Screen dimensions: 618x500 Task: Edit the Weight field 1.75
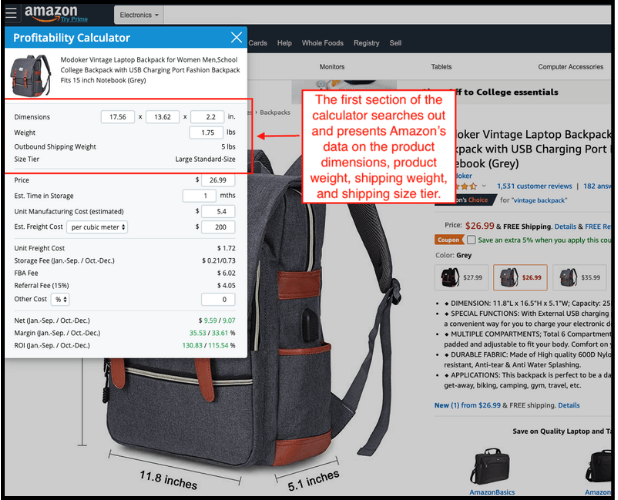(206, 132)
